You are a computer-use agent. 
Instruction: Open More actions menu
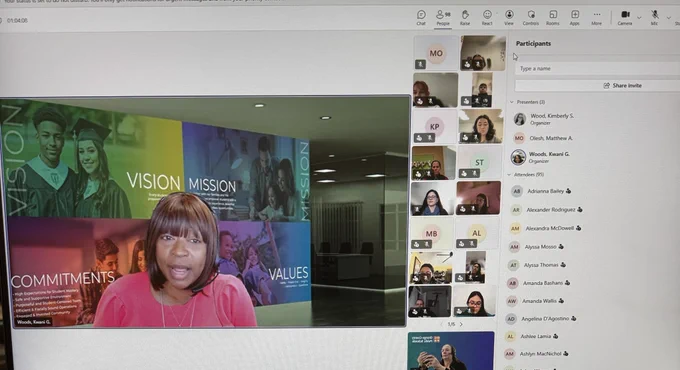coord(597,18)
